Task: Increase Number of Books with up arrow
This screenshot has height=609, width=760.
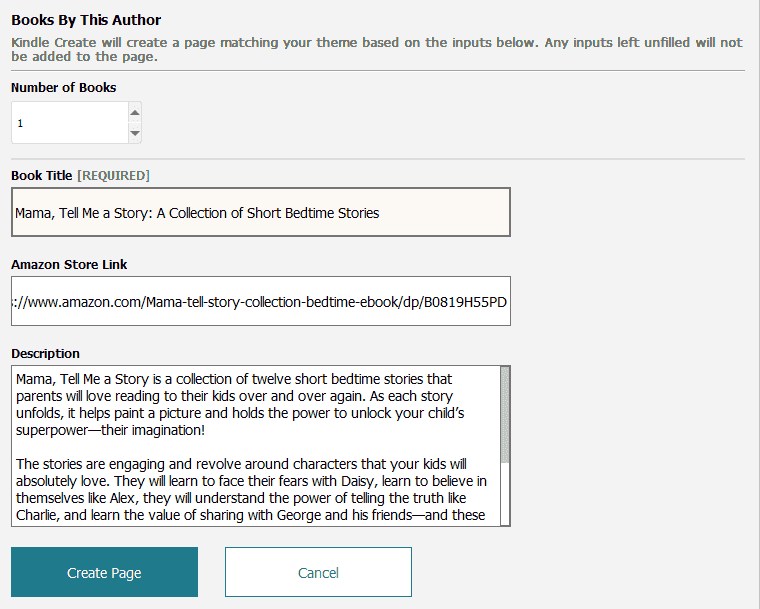Action: tap(135, 112)
